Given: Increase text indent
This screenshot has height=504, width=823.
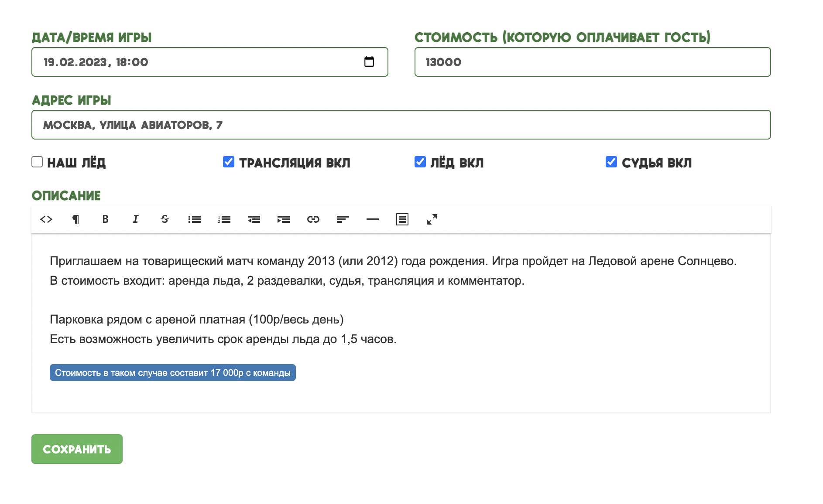Looking at the screenshot, I should coord(284,219).
